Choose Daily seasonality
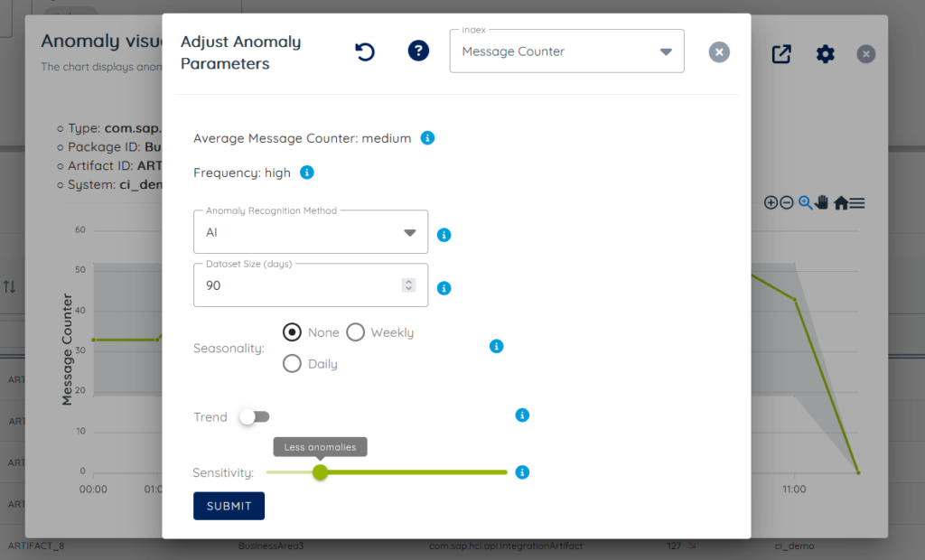 pyautogui.click(x=292, y=363)
